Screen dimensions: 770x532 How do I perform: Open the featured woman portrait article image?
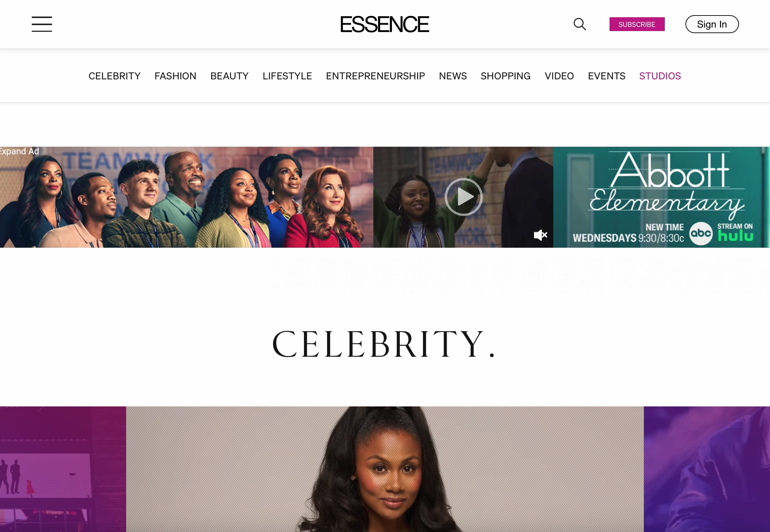click(x=385, y=469)
